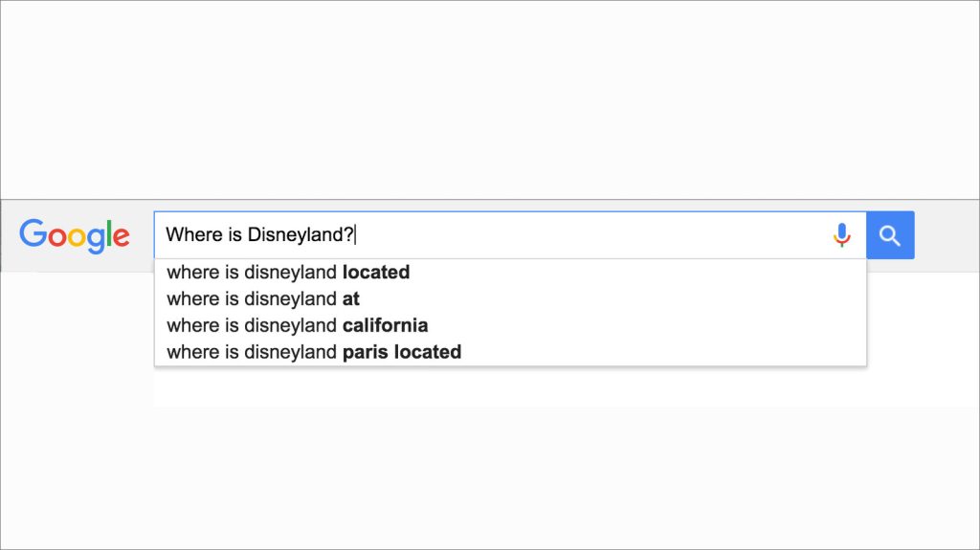Click the Google logo
Viewport: 980px width, 550px height.
coord(75,235)
